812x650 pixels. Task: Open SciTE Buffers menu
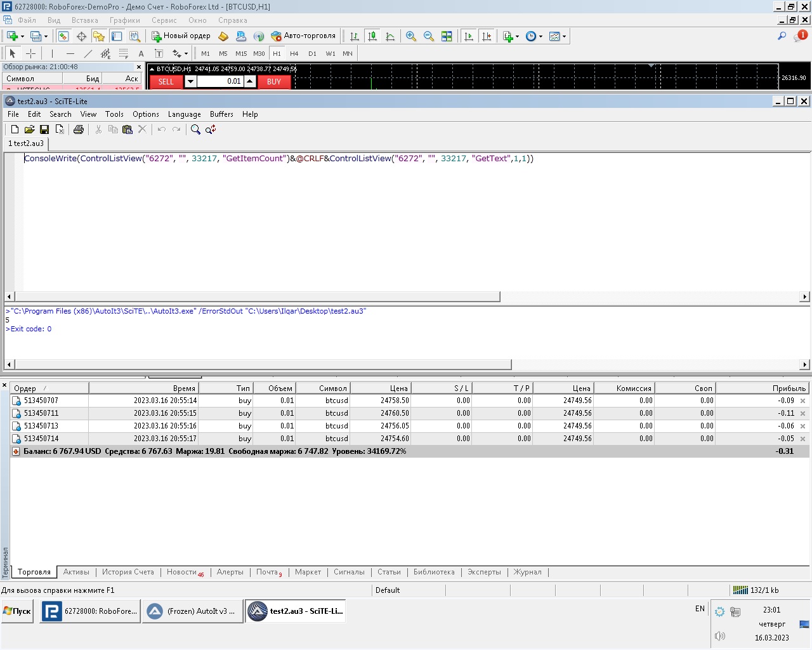[221, 114]
